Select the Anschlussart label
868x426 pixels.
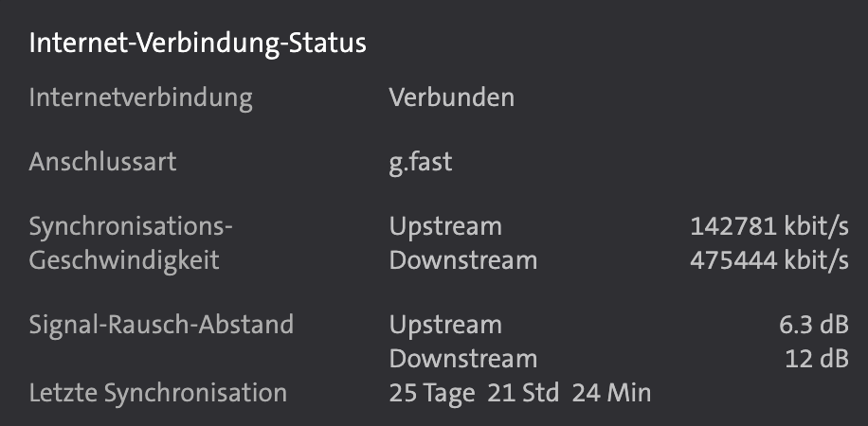point(102,162)
